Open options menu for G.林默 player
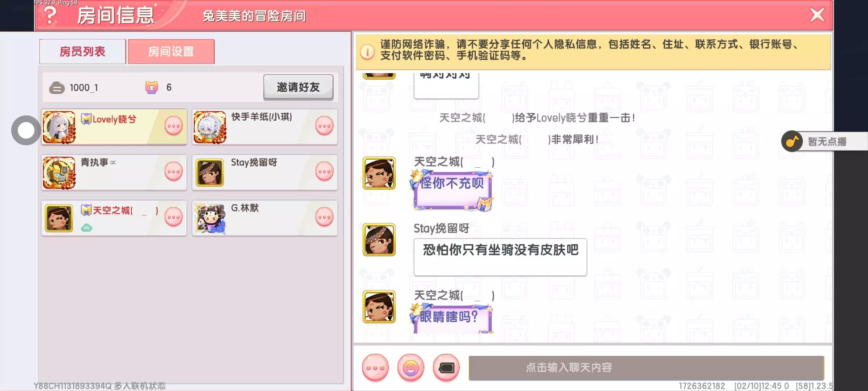 pyautogui.click(x=324, y=217)
